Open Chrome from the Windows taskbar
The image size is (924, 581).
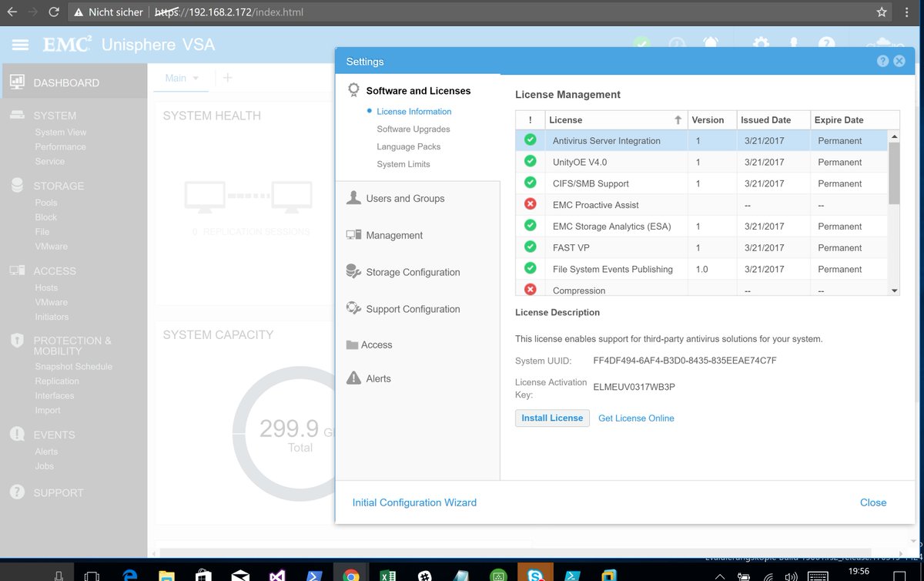(351, 575)
